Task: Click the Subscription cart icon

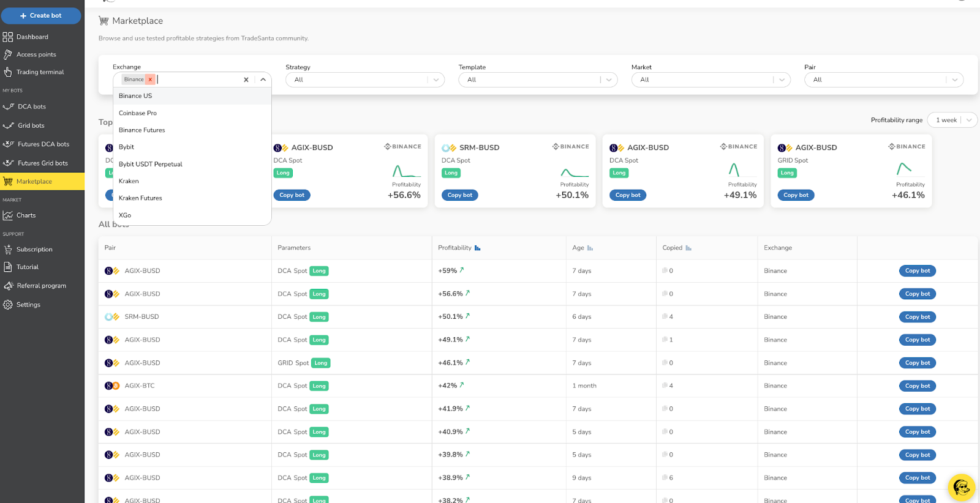Action: click(x=7, y=250)
